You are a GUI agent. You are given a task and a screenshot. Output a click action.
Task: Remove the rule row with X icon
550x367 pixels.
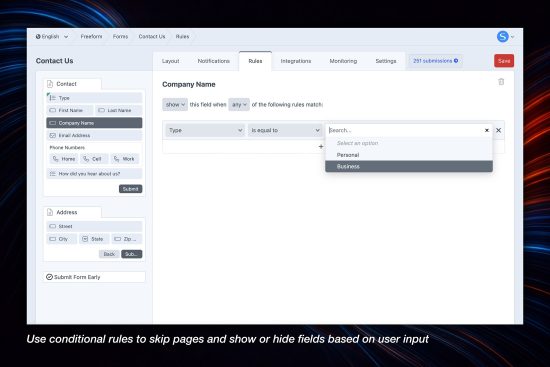[498, 130]
